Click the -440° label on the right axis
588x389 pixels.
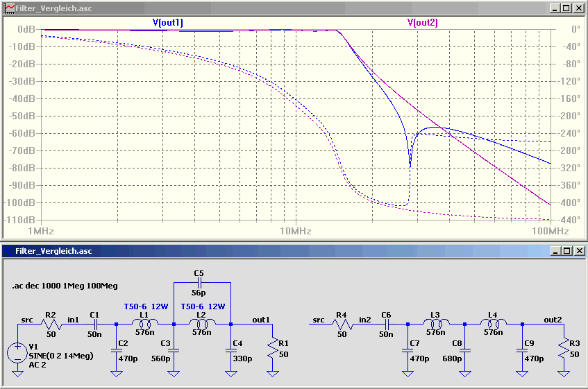pos(568,220)
